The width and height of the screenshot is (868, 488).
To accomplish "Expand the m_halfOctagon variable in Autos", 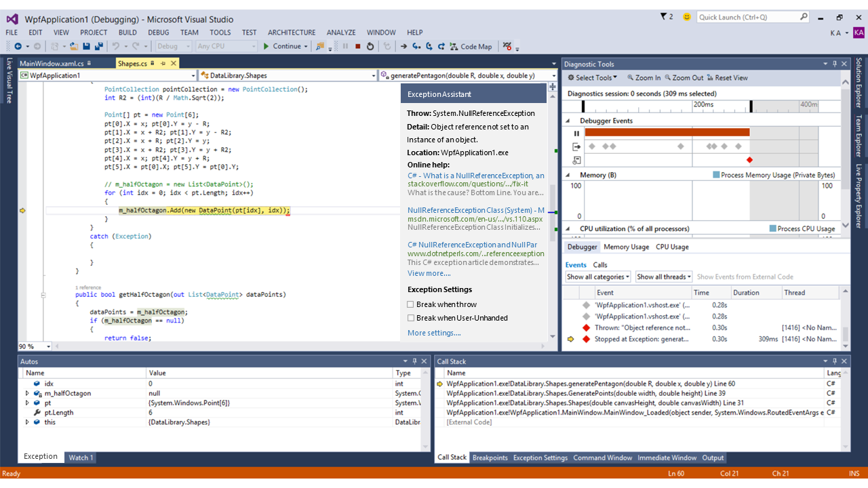I will click(27, 393).
